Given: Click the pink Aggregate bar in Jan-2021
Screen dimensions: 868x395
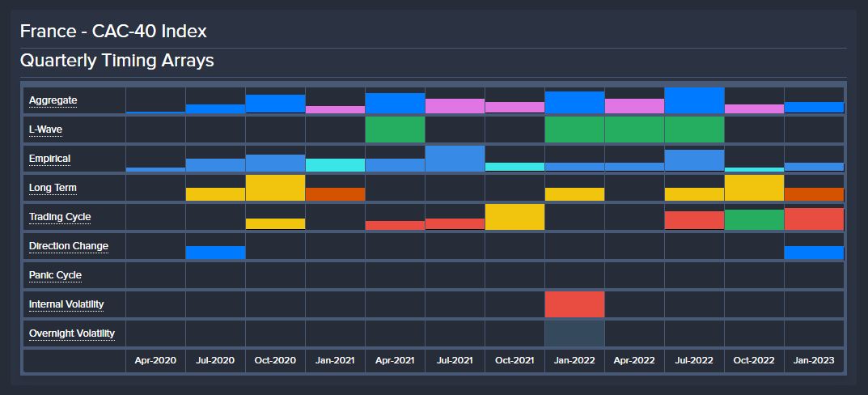Looking at the screenshot, I should coord(335,110).
